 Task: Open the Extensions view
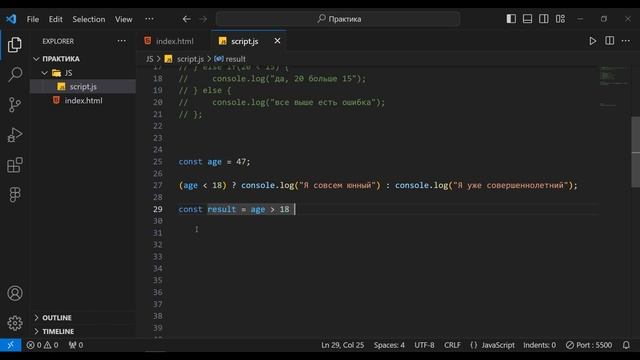(15, 165)
